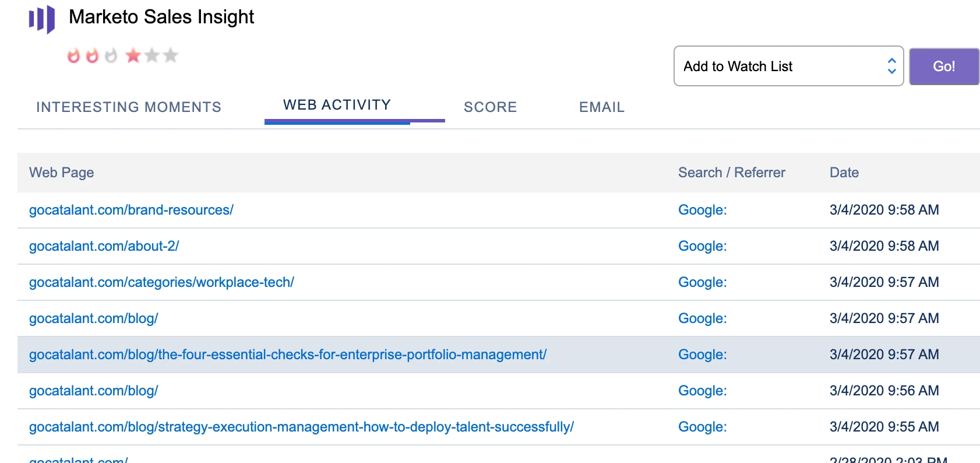980x463 pixels.
Task: Switch to the Interesting Moments tab
Action: (x=129, y=107)
